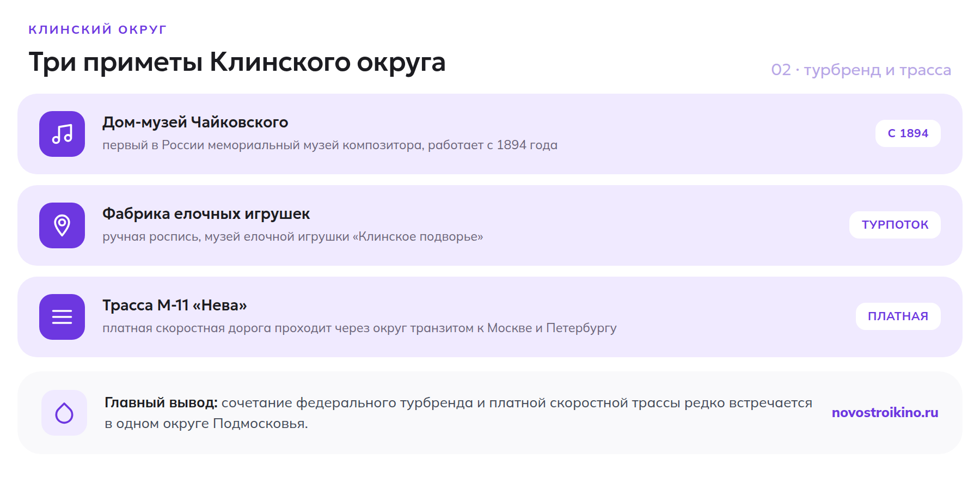
Task: Click the «Главный вывод:» summary text
Action: [458, 413]
